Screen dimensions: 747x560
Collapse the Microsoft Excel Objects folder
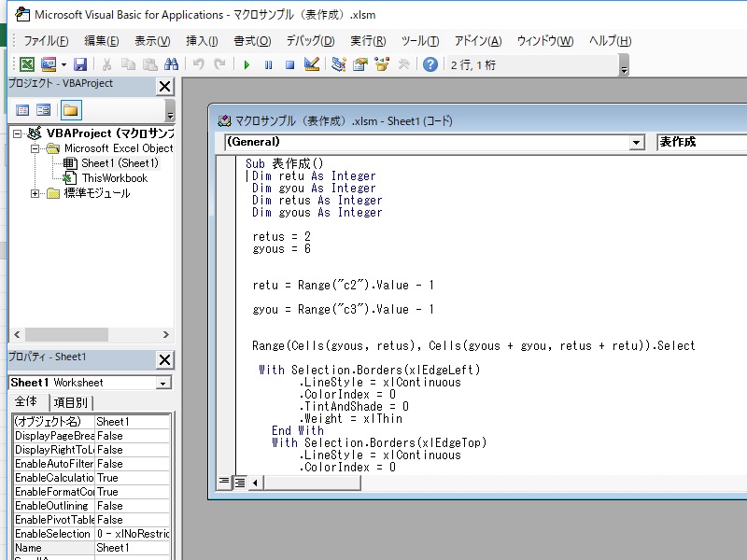click(35, 148)
